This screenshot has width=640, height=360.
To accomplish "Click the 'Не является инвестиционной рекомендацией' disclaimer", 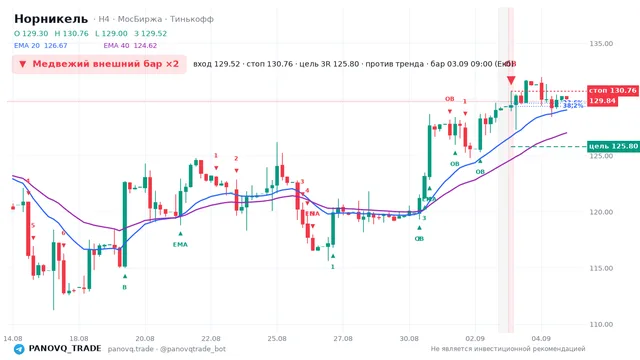I will click(508, 349).
